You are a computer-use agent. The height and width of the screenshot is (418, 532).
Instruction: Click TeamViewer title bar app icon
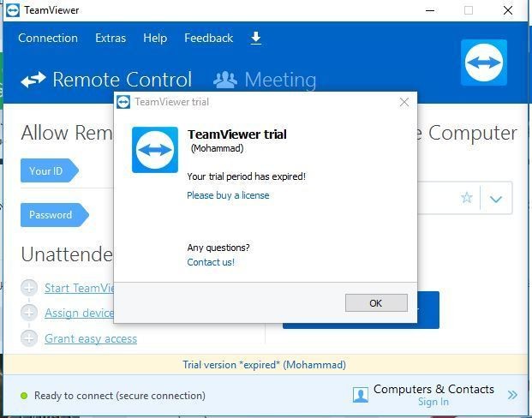pyautogui.click(x=13, y=10)
